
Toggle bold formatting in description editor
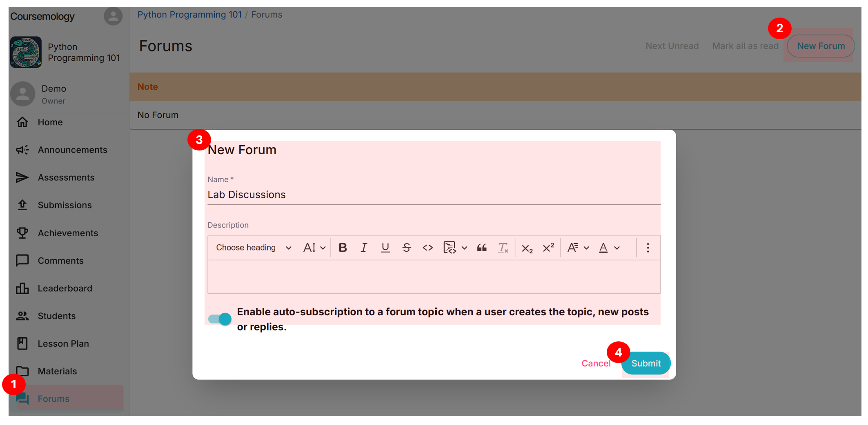343,248
